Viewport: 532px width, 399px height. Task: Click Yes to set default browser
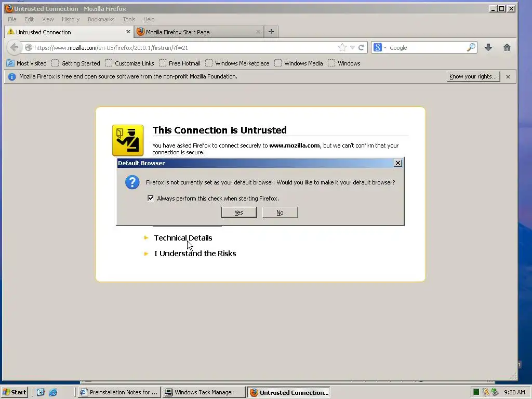pyautogui.click(x=239, y=212)
